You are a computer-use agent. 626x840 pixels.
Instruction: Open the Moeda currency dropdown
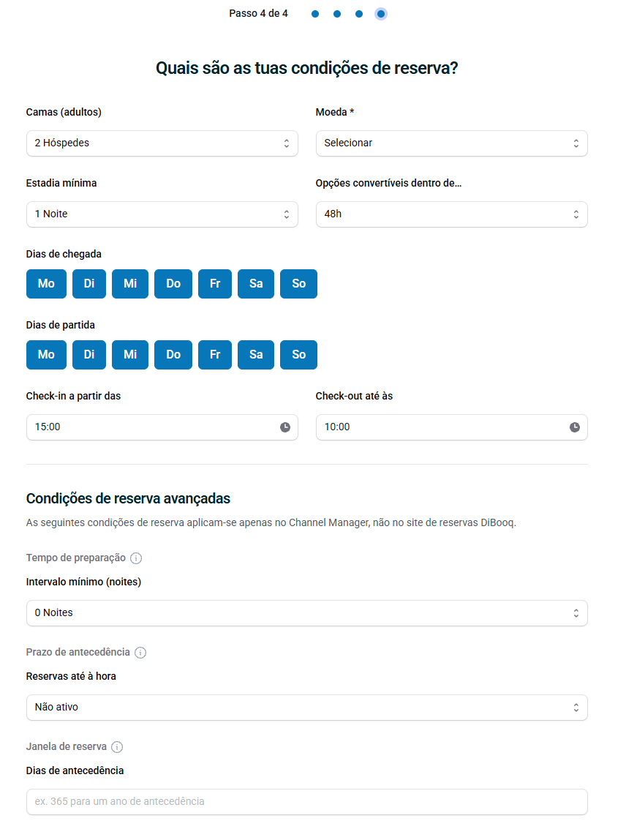[451, 143]
